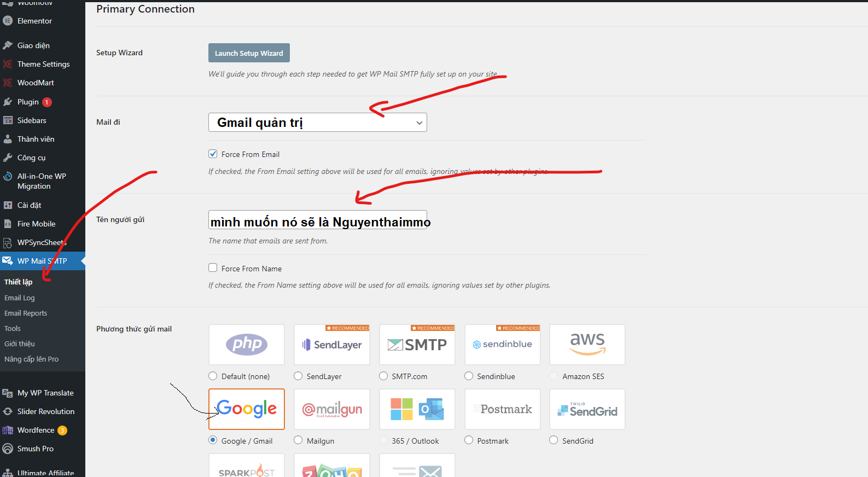Choose the Postmark mailer logo
The image size is (868, 477).
[x=503, y=409]
